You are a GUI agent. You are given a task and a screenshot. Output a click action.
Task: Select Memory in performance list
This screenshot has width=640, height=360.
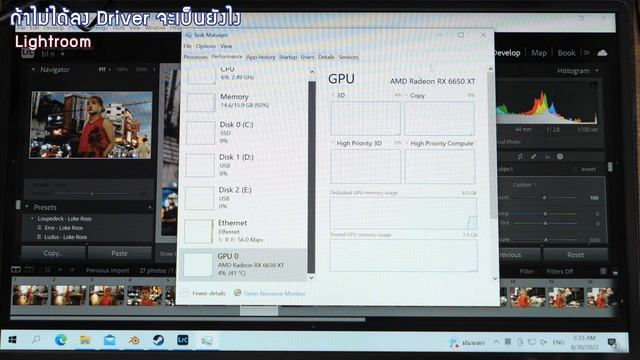point(244,101)
